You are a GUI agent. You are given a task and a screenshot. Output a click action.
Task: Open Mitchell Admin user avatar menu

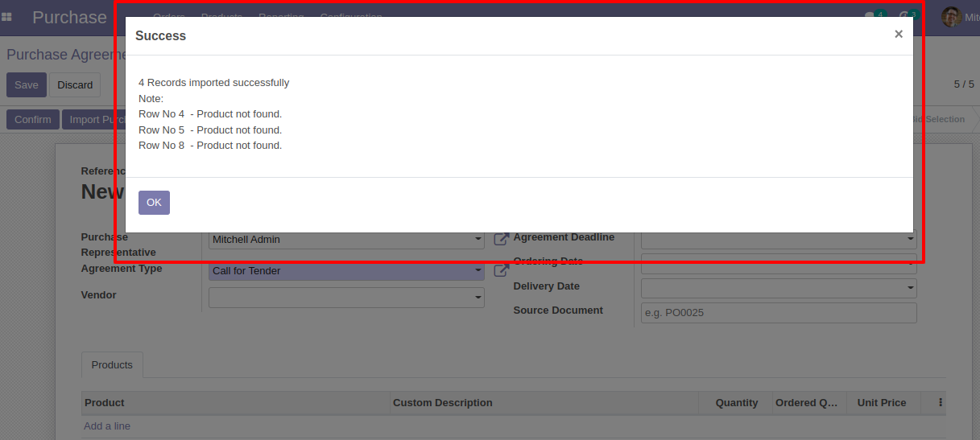tap(952, 17)
